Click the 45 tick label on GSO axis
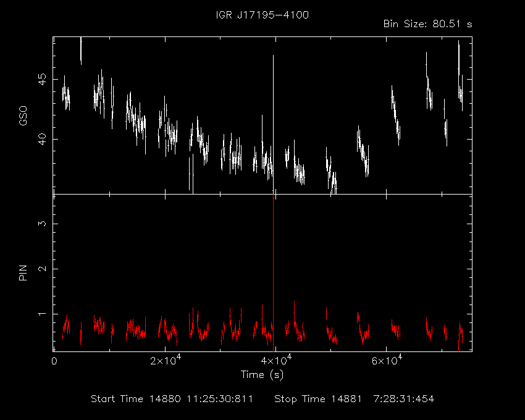This screenshot has width=525, height=420. (x=43, y=80)
